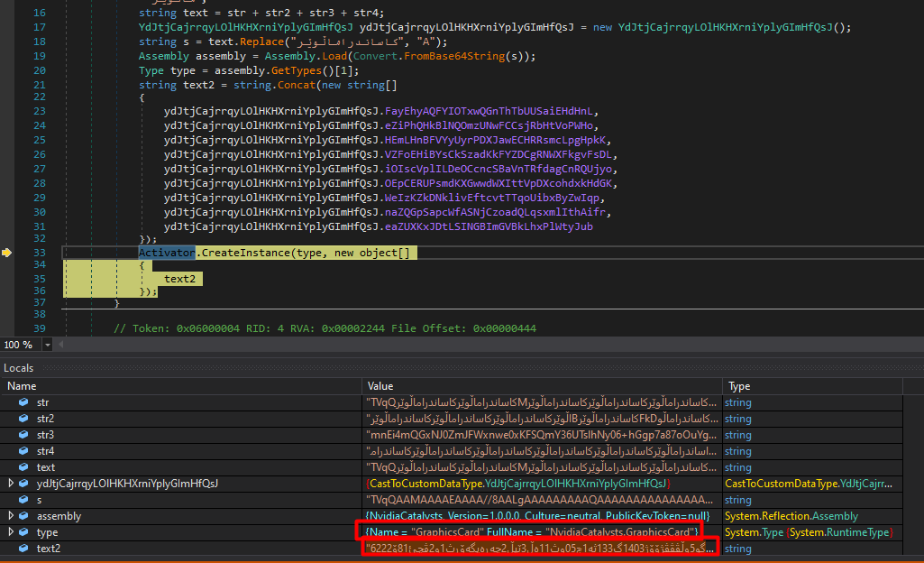
Task: Click the assembly variable icon
Action: pyautogui.click(x=23, y=516)
